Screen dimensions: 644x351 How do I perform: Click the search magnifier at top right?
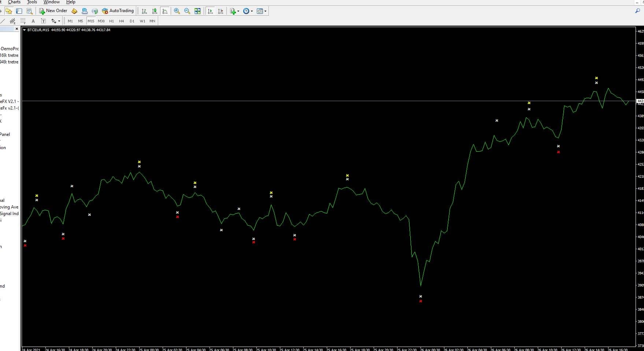pos(638,11)
